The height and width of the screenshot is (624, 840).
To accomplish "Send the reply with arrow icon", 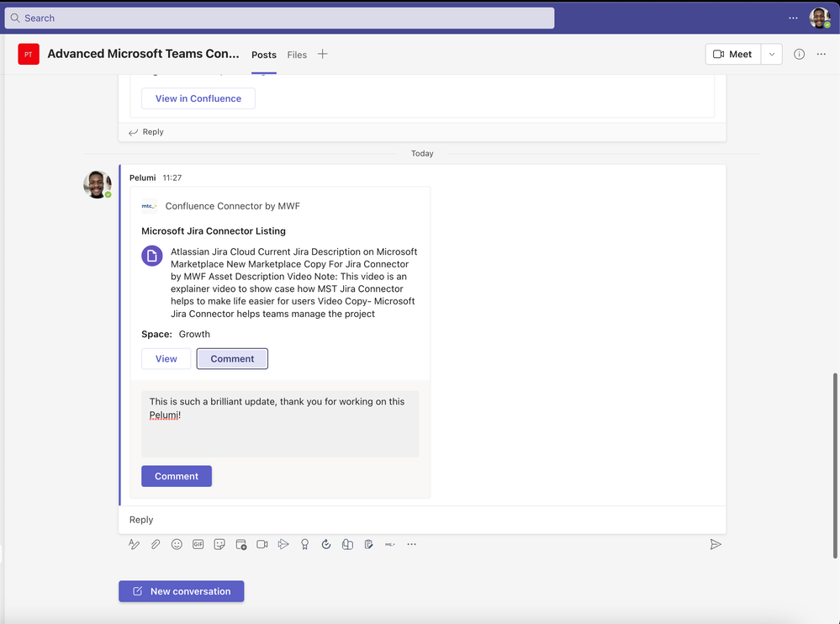I will [716, 545].
